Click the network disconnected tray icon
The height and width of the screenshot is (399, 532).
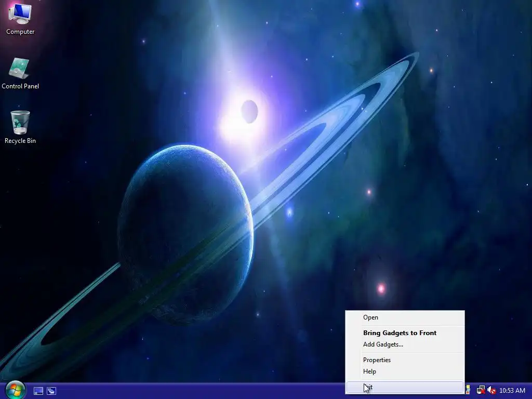click(481, 390)
